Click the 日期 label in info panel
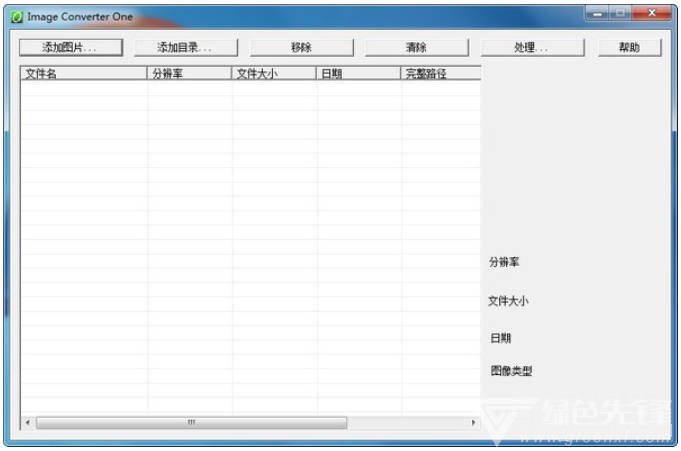 500,338
